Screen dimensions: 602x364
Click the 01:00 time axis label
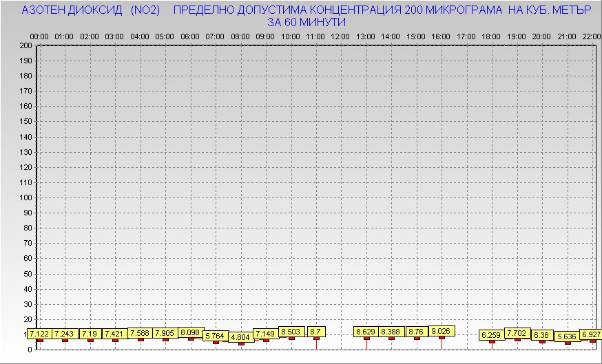64,37
